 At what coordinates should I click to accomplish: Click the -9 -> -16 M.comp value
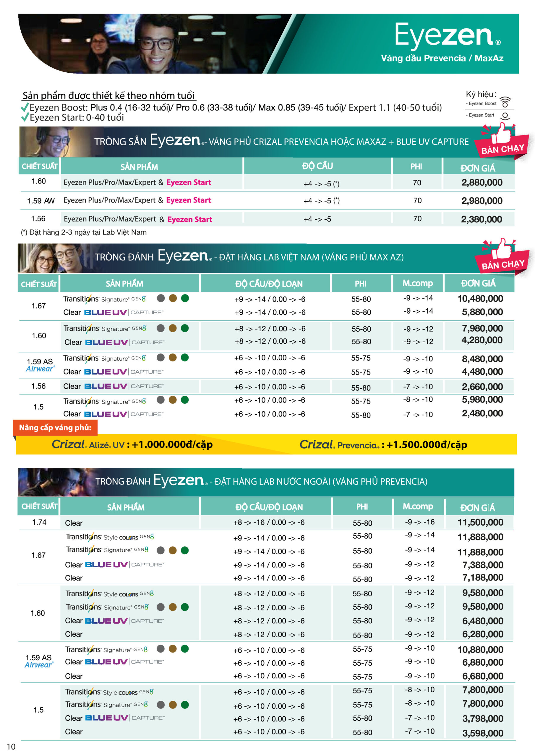tap(420, 522)
